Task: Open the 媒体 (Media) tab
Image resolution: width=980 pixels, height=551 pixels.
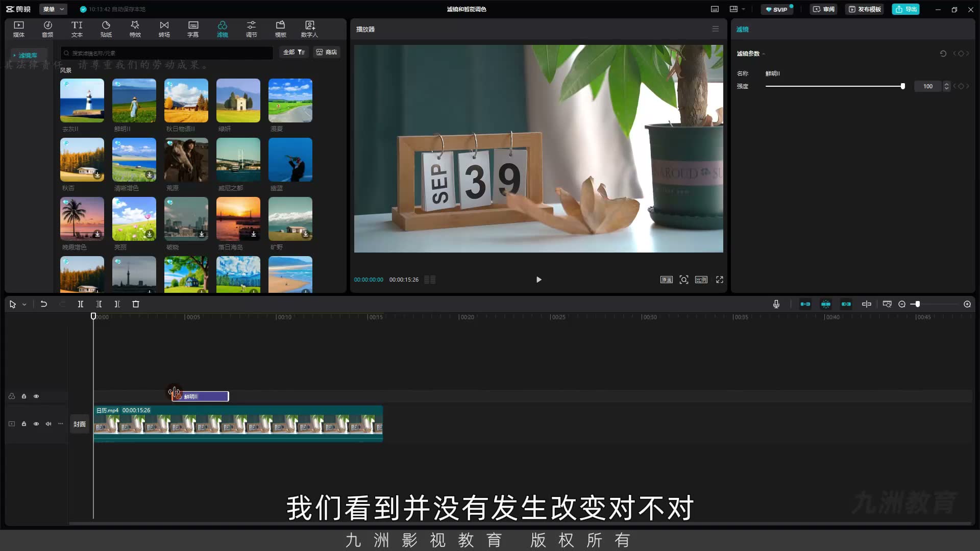Action: click(19, 29)
